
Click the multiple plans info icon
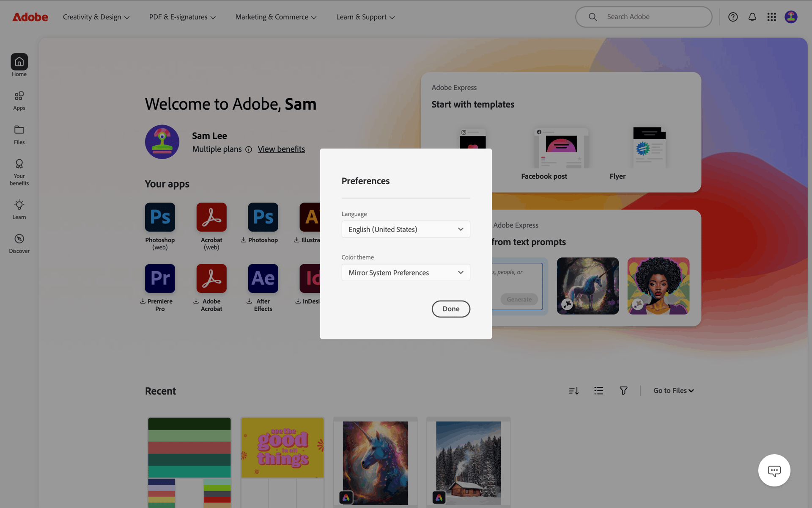249,149
